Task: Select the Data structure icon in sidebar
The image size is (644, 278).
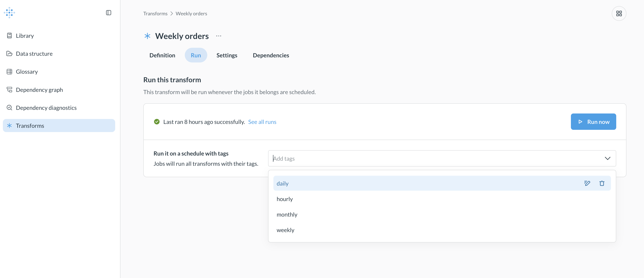Action: pyautogui.click(x=10, y=53)
